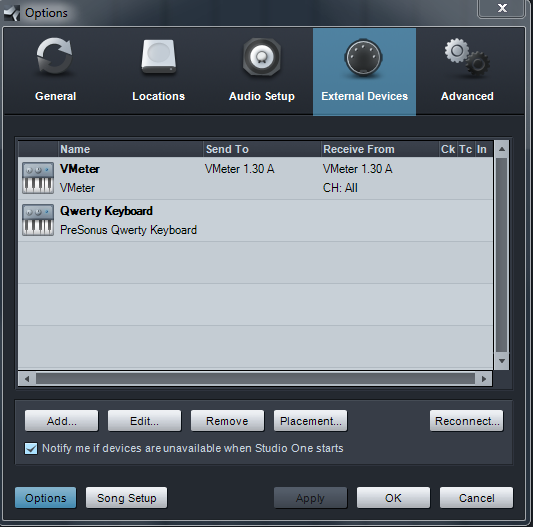This screenshot has width=533, height=527.
Task: Switch to the Options page button
Action: tap(46, 498)
